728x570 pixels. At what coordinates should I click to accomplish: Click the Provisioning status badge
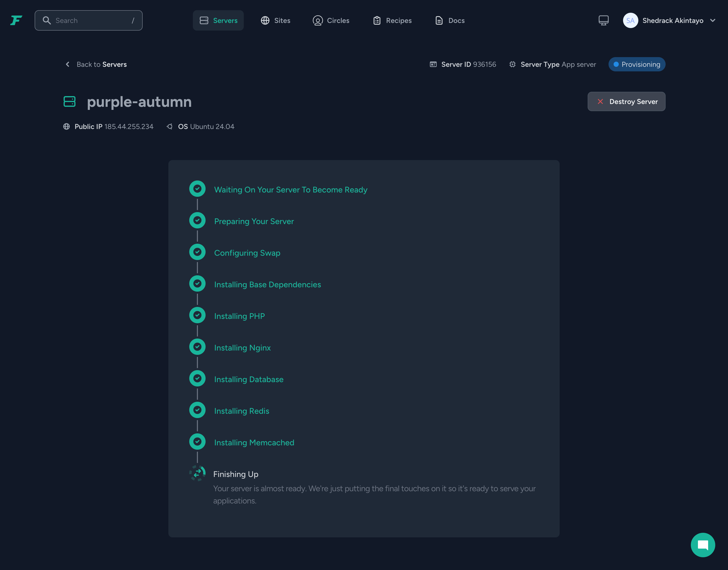tap(636, 64)
